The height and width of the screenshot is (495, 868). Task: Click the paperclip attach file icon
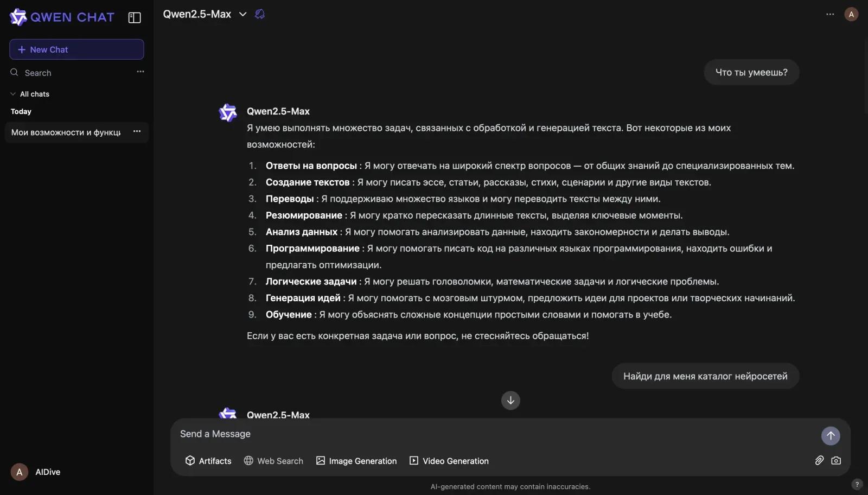point(819,460)
